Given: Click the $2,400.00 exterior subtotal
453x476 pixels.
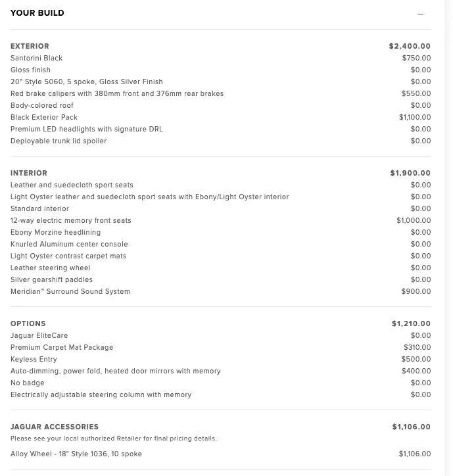Looking at the screenshot, I should (x=410, y=46).
